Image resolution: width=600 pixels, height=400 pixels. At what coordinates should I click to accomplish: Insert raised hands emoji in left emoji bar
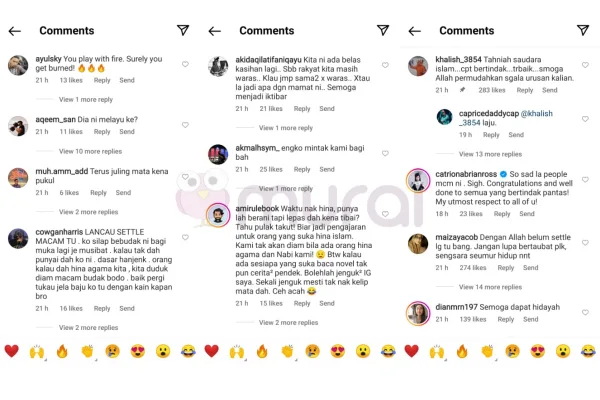coord(37,351)
